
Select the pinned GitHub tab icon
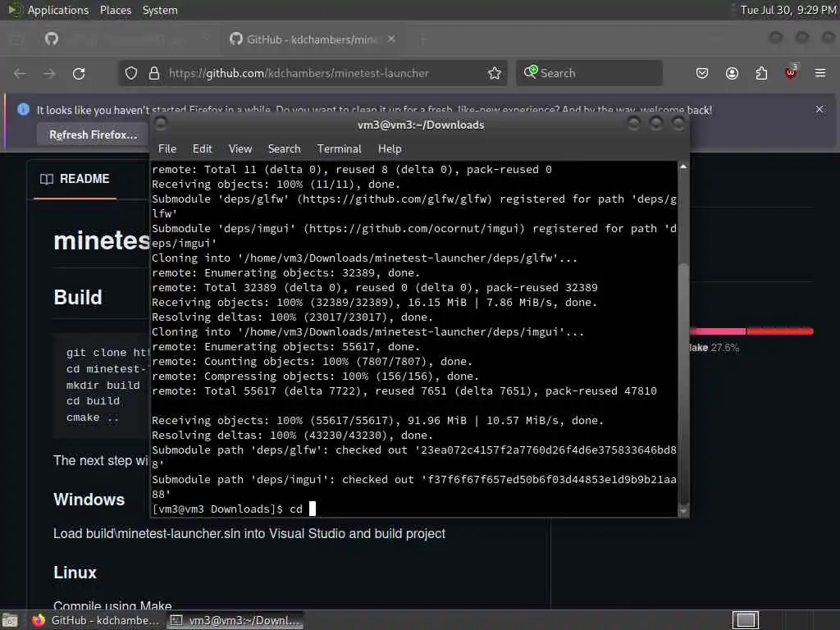click(52, 39)
